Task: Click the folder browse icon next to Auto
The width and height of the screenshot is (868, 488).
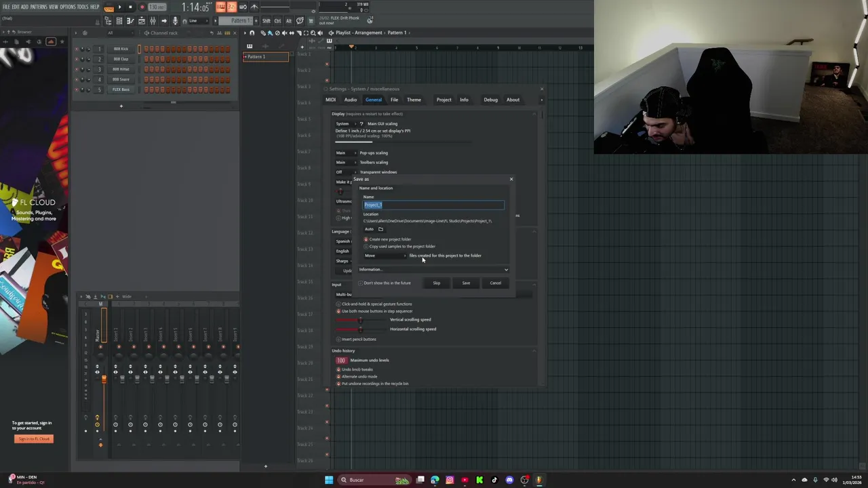Action: (380, 229)
